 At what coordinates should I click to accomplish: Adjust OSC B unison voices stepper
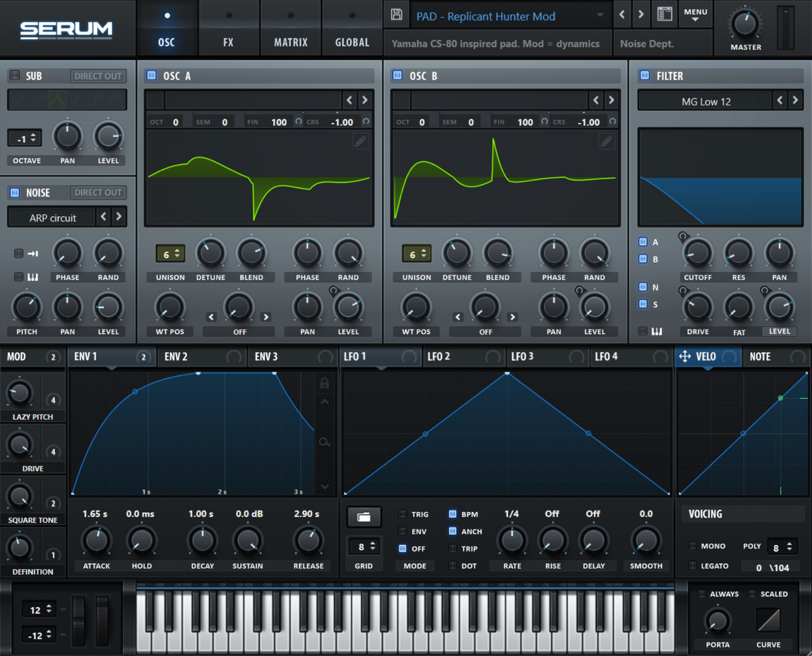[416, 254]
